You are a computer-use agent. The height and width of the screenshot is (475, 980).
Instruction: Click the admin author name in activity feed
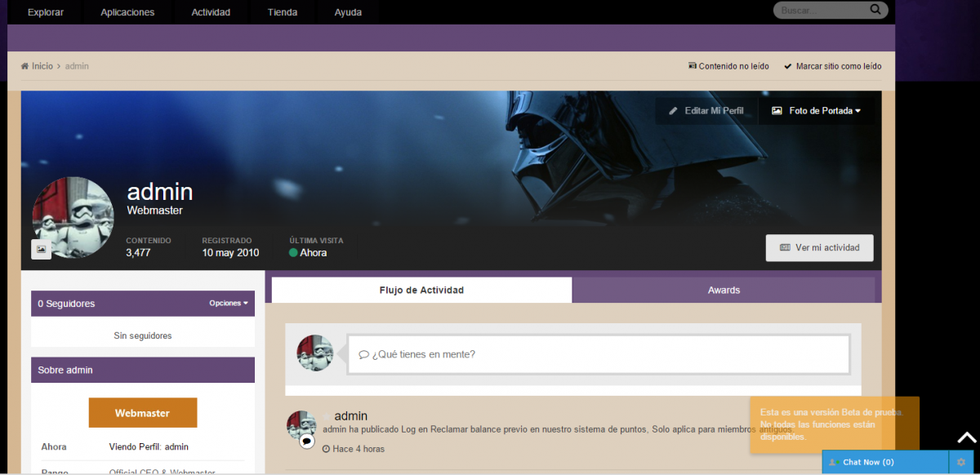pos(351,416)
